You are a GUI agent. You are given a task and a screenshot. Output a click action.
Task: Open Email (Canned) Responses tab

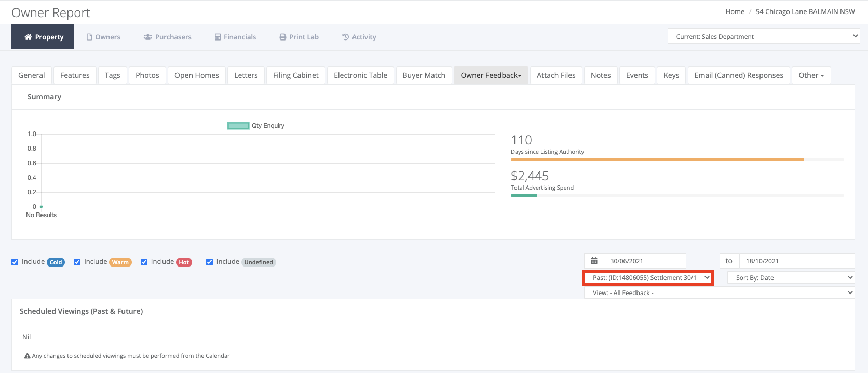739,75
